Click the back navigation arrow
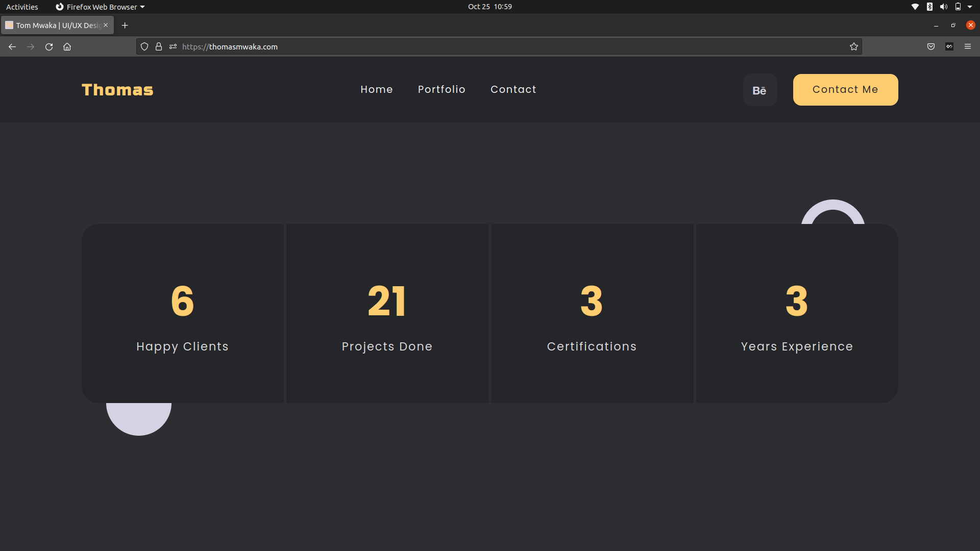The image size is (980, 551). (12, 47)
